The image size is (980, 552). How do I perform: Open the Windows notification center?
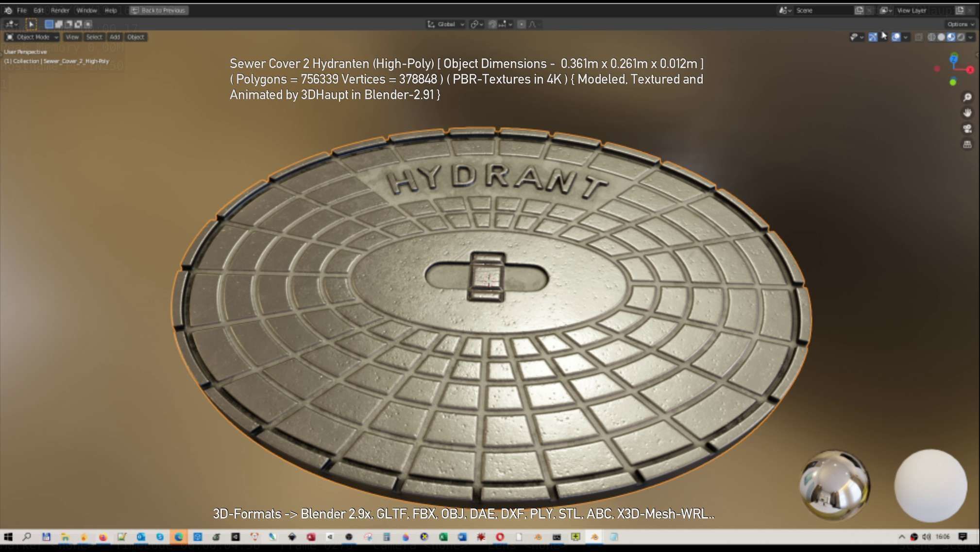click(x=963, y=537)
